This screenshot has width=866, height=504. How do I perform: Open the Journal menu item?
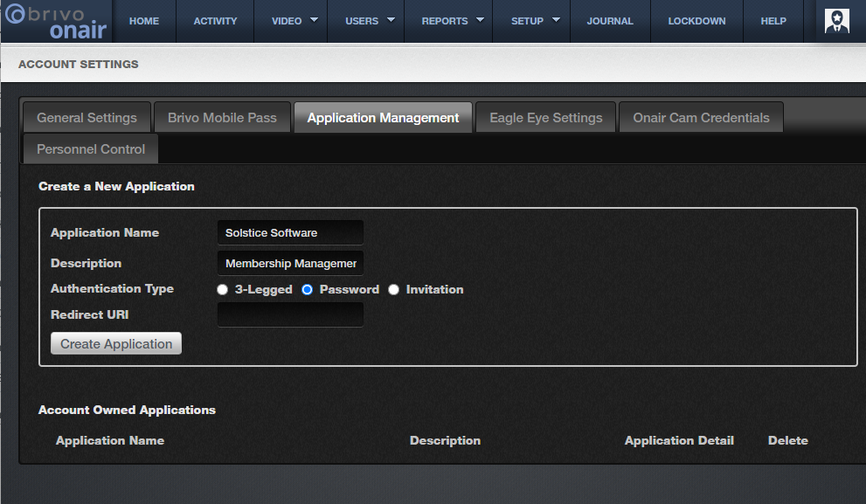pyautogui.click(x=610, y=21)
